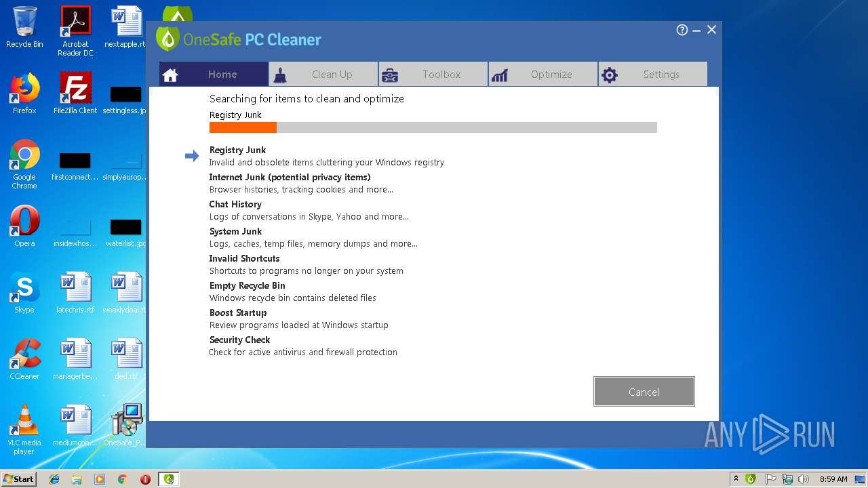Select the latechris.rtf desktop document

click(x=75, y=293)
